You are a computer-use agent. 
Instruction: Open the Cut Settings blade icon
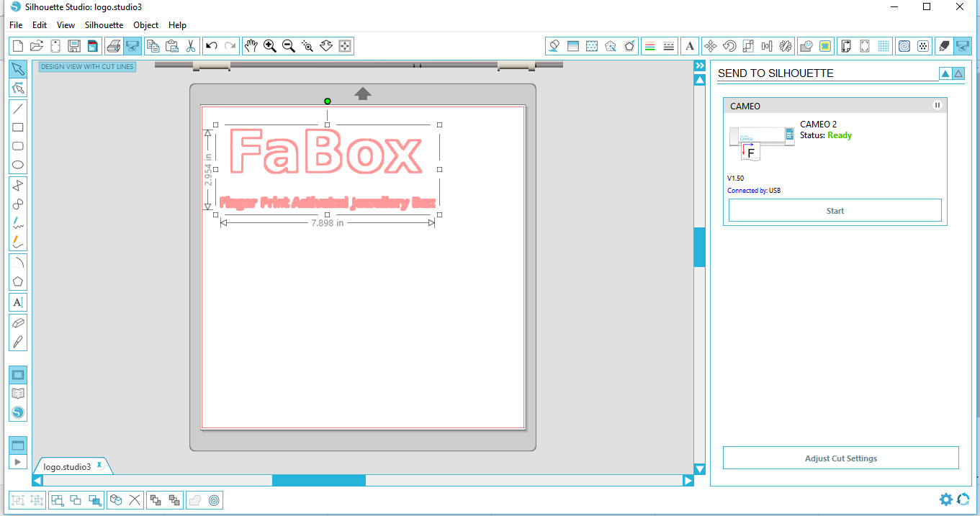pyautogui.click(x=944, y=46)
